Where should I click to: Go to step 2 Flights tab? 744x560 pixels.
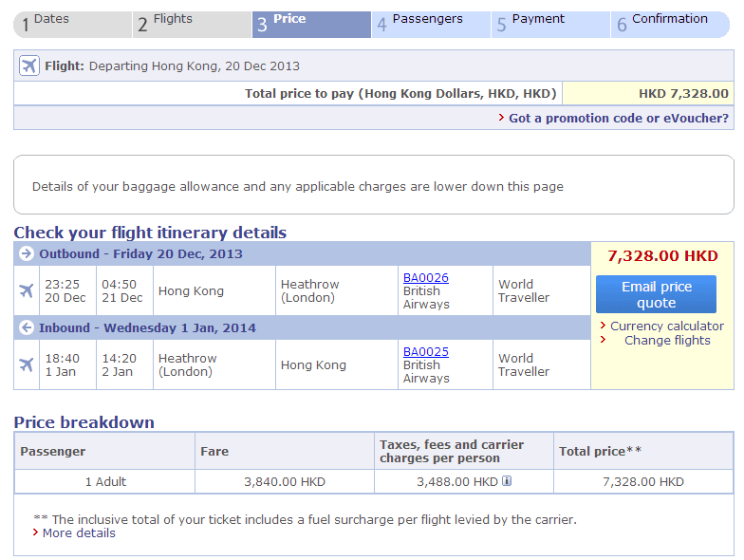click(192, 25)
